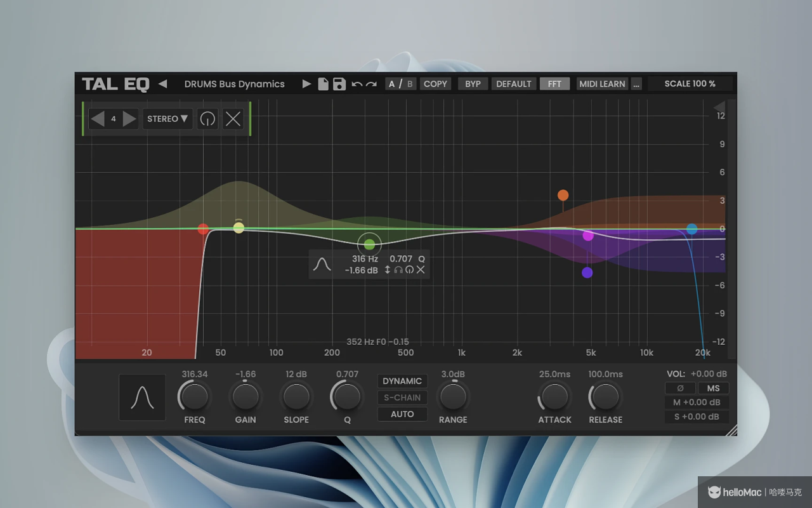Delete band with X in band popup
Viewport: 812px width, 508px height.
tap(421, 270)
